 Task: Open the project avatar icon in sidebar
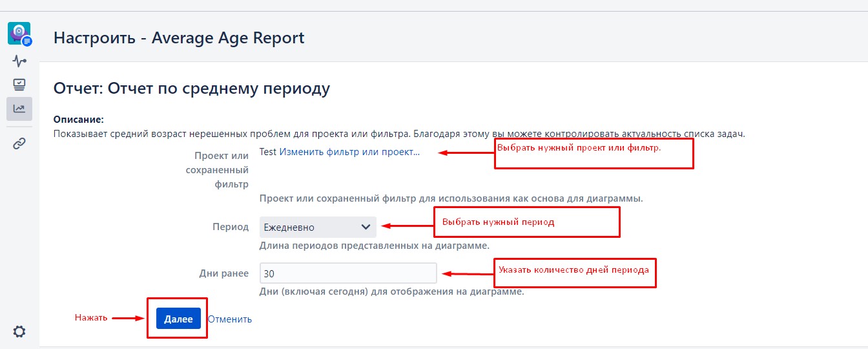coord(19,34)
